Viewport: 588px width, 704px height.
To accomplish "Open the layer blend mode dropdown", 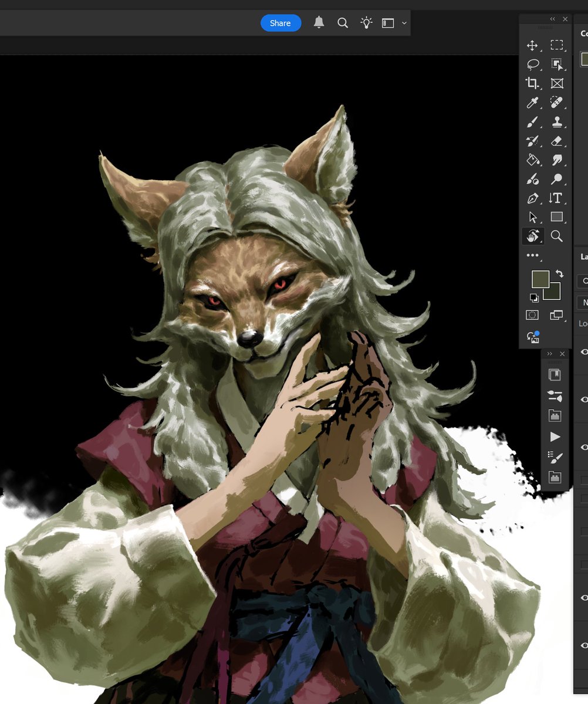I will click(583, 303).
